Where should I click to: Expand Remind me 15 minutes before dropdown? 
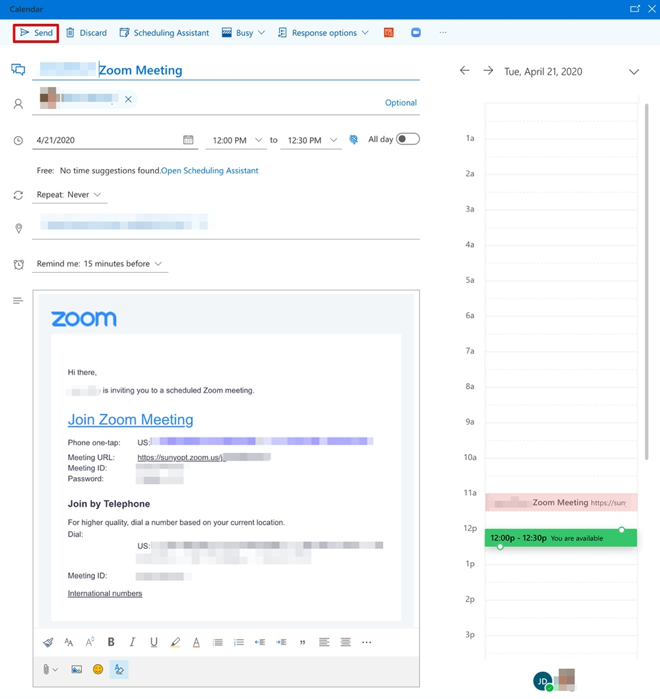point(99,264)
